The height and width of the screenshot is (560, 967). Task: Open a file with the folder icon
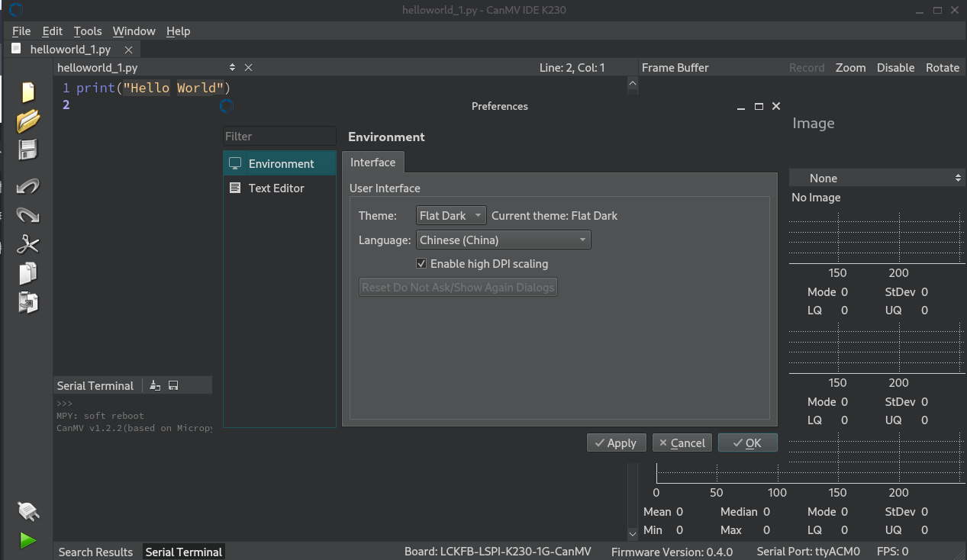[x=28, y=121]
